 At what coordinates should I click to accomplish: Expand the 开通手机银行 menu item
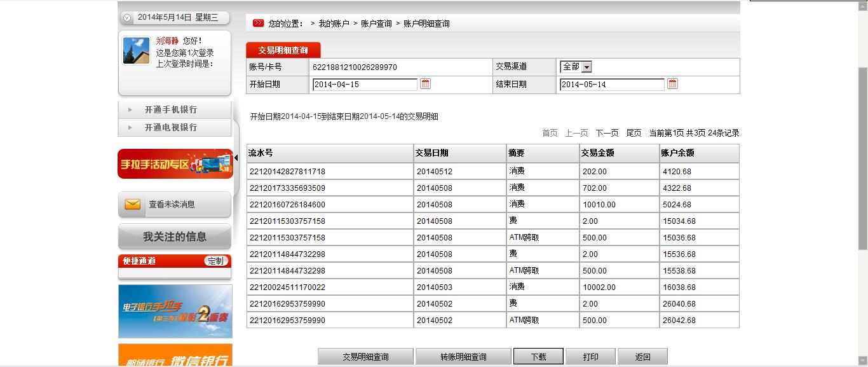coord(170,109)
